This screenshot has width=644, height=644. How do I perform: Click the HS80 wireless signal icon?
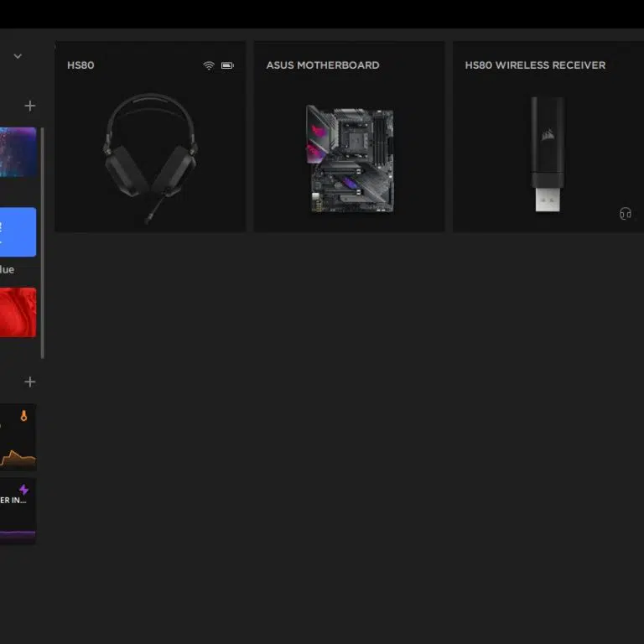click(209, 65)
